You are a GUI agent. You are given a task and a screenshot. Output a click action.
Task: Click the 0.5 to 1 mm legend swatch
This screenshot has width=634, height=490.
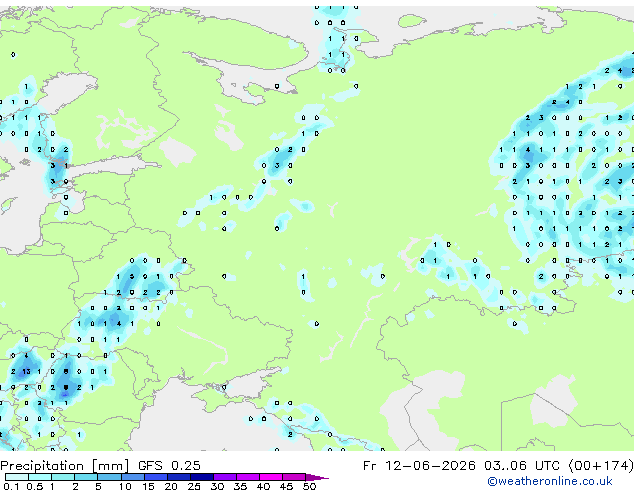[x=40, y=477]
